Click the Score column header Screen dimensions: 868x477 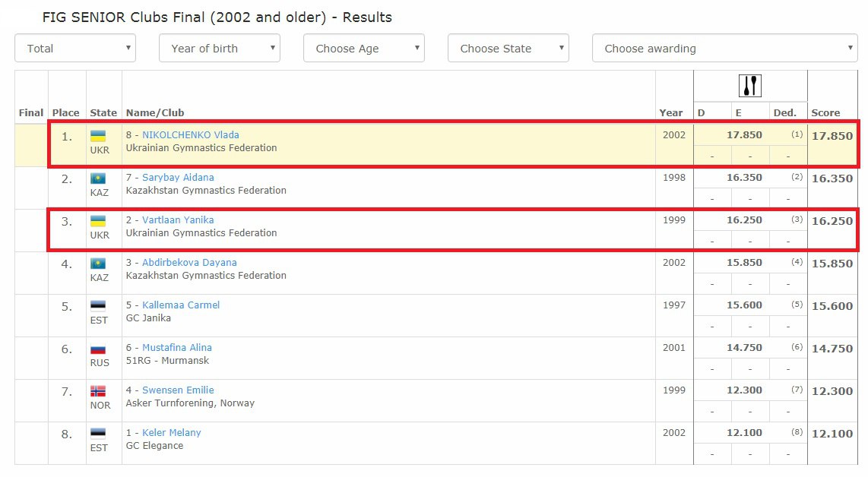825,112
